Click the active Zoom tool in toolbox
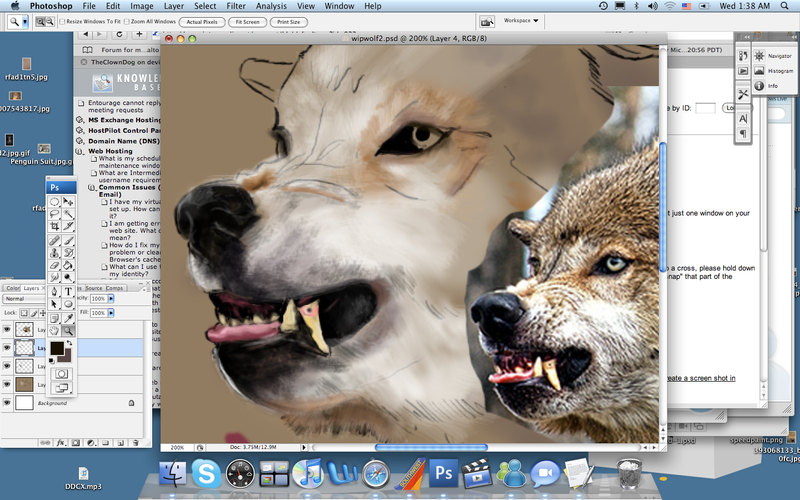Screen dimensions: 800x500 tap(68, 331)
